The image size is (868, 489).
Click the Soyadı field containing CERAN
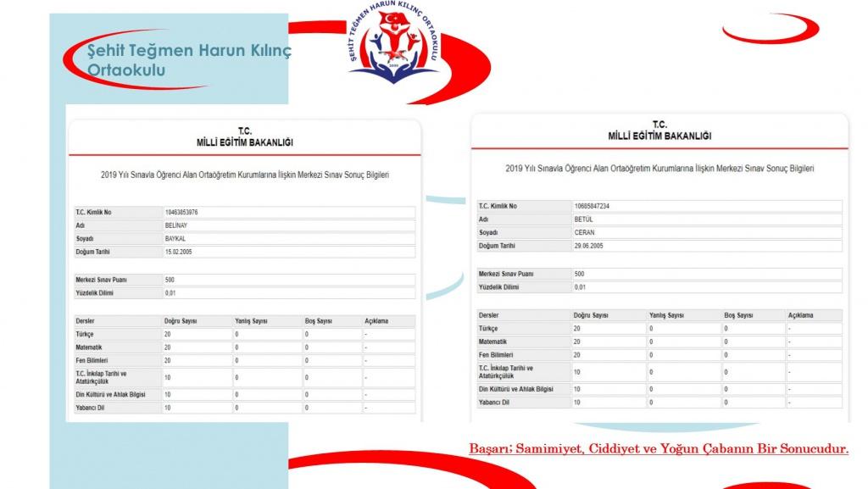(x=706, y=232)
